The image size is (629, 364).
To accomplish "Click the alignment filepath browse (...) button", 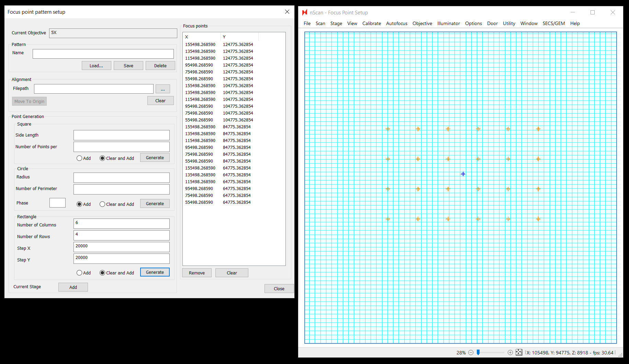I will 162,89.
